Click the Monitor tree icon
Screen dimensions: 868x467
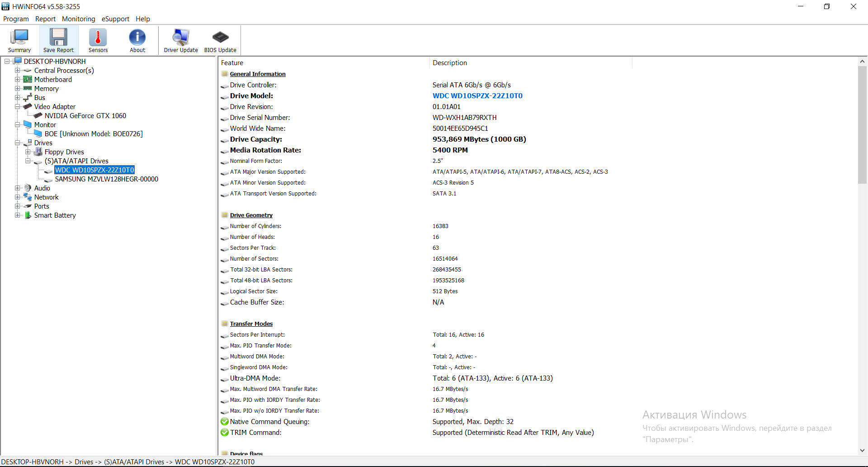coord(28,124)
